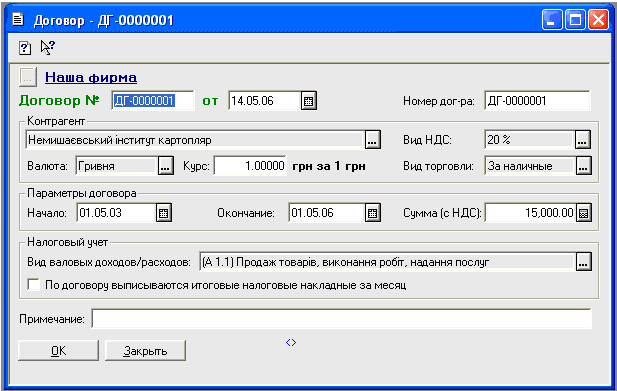Image resolution: width=617 pixels, height=391 pixels.
Task: Open Контрагент selection ellipsis button
Action: point(373,140)
